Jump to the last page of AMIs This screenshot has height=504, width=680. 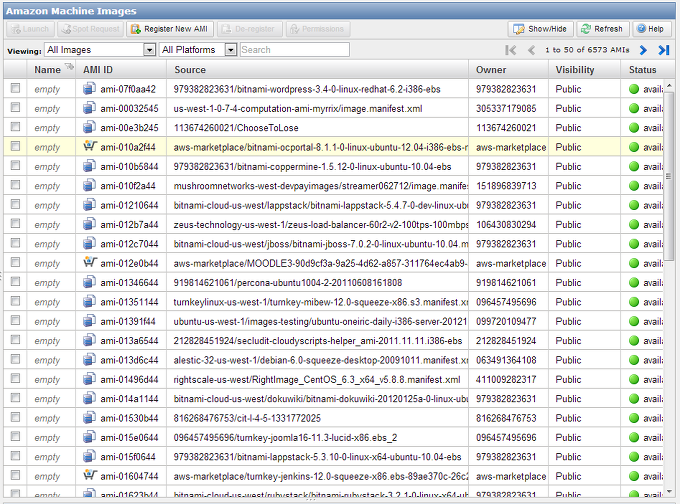664,50
